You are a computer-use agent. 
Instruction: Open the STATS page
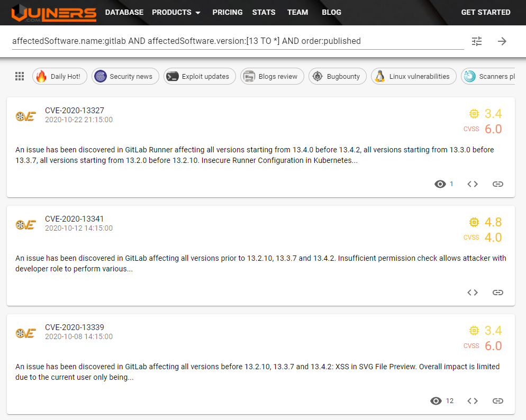pos(264,12)
